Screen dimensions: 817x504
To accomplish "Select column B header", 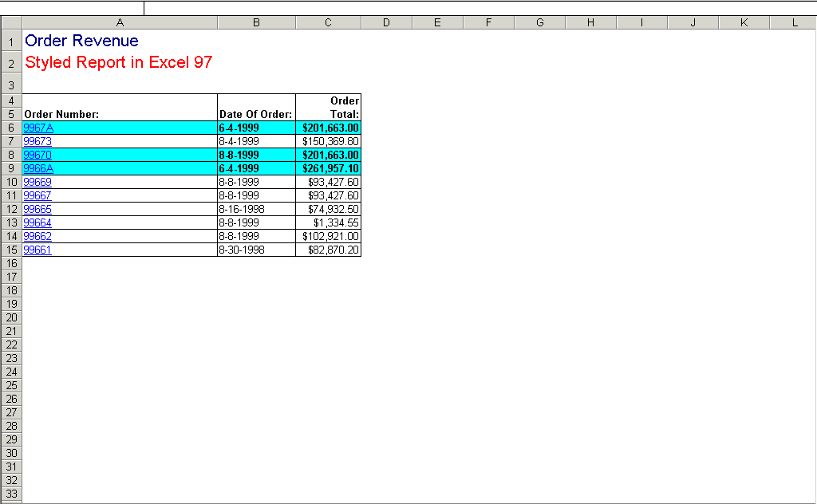I will 256,22.
